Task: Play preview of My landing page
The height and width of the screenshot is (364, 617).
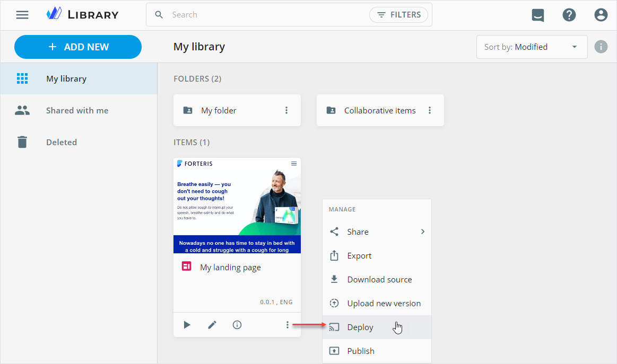Action: (187, 325)
